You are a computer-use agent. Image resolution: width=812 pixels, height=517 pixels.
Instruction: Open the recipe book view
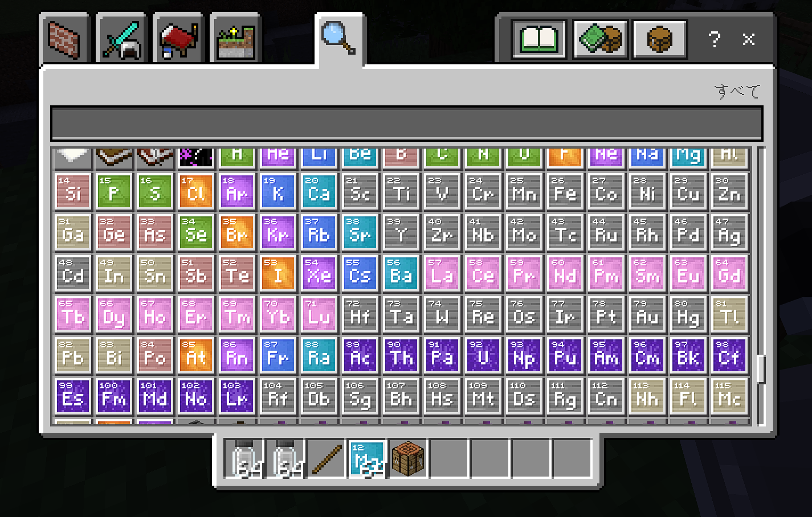pyautogui.click(x=538, y=39)
